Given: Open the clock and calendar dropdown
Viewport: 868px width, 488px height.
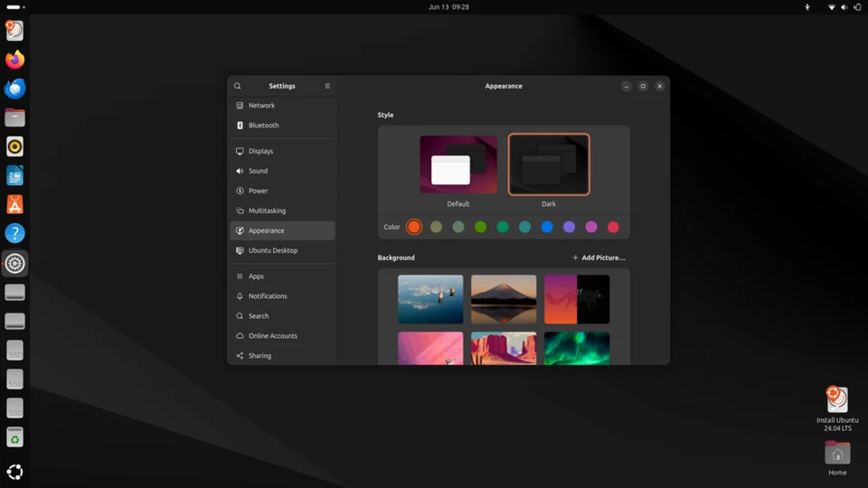Looking at the screenshot, I should [448, 7].
